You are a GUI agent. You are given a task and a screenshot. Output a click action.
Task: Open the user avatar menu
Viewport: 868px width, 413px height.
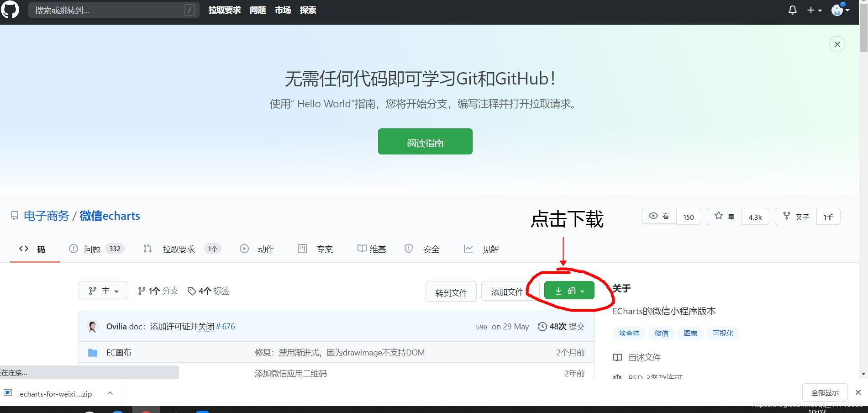point(840,10)
